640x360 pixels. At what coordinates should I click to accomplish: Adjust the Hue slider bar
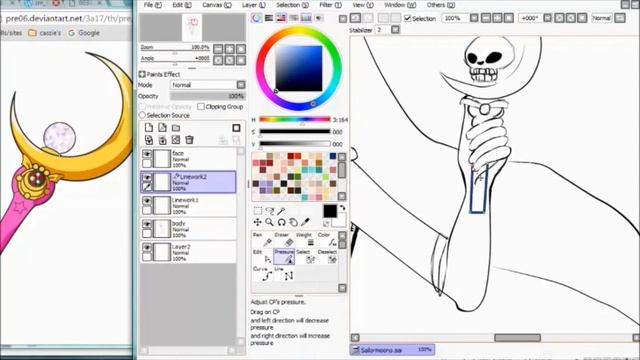[295, 120]
